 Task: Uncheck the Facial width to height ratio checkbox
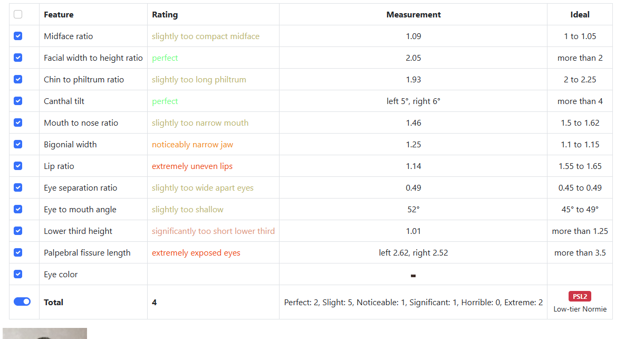[18, 58]
